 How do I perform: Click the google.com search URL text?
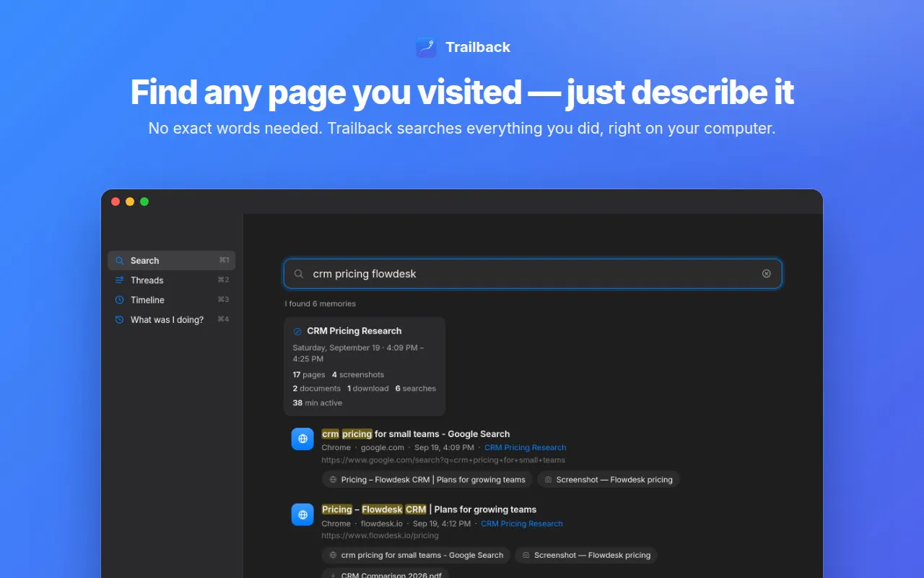[443, 460]
